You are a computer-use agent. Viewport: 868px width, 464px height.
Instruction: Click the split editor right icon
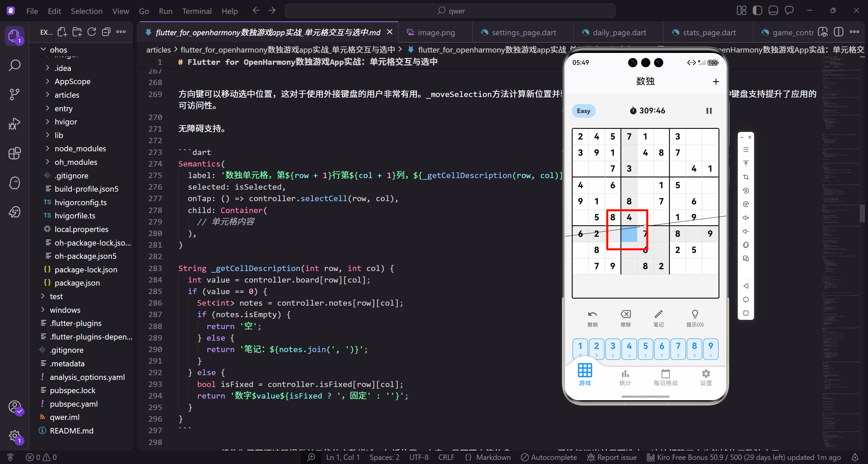point(839,32)
